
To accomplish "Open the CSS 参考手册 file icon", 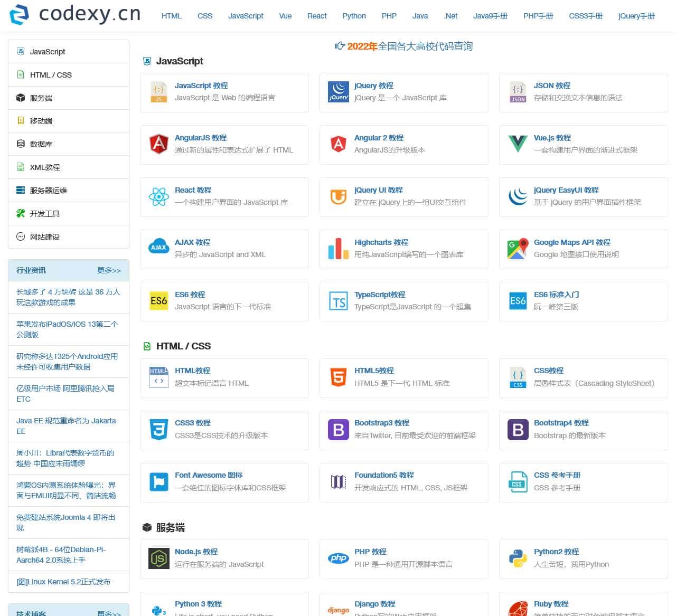I will 518,482.
